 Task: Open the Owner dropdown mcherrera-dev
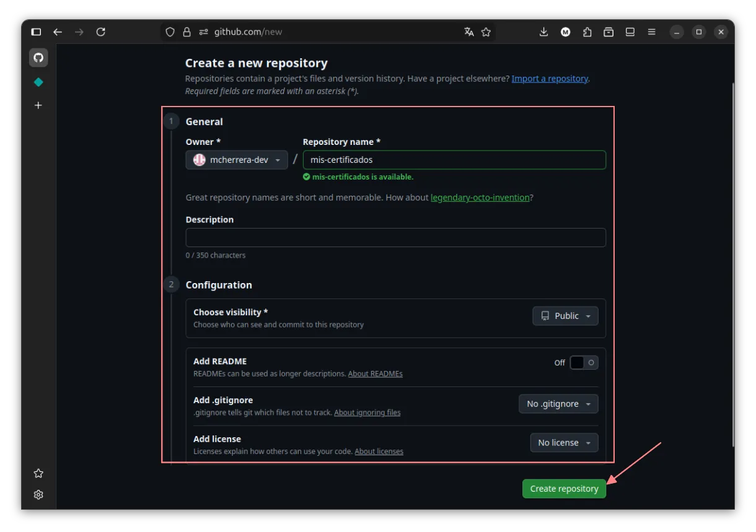[x=237, y=160]
